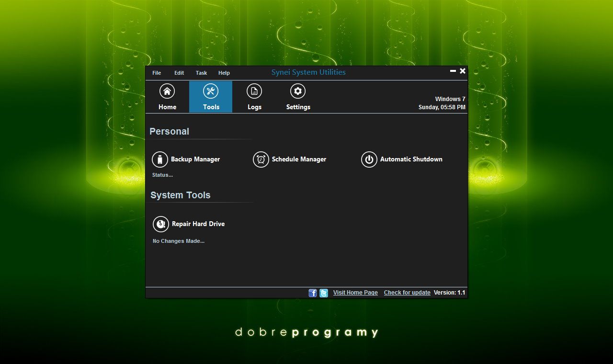Click the Tools tab label
613x364 pixels.
pyautogui.click(x=211, y=107)
